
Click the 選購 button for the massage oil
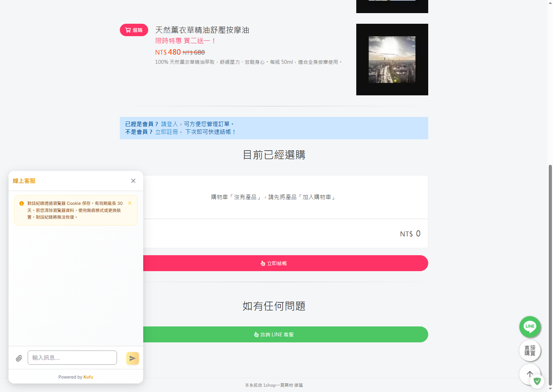(134, 30)
